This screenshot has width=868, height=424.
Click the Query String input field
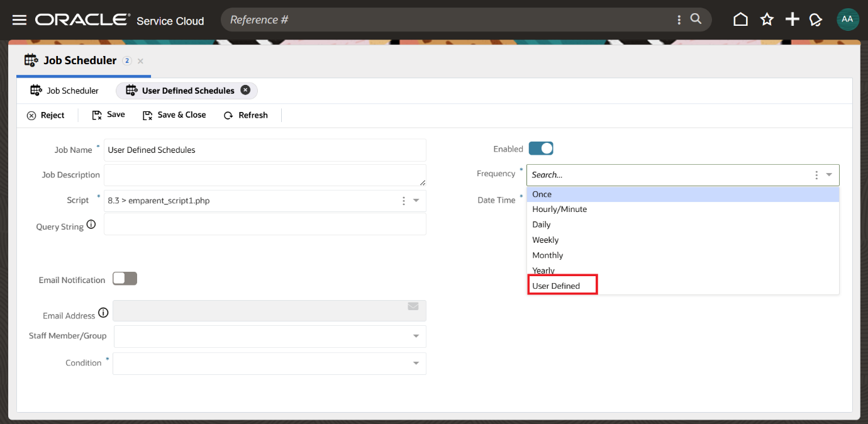[x=265, y=224]
